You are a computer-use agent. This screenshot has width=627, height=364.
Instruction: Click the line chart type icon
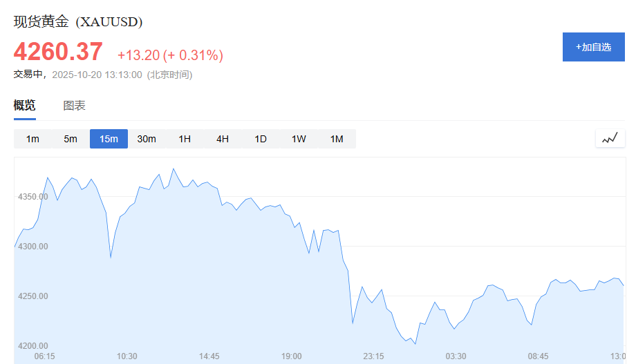point(610,139)
